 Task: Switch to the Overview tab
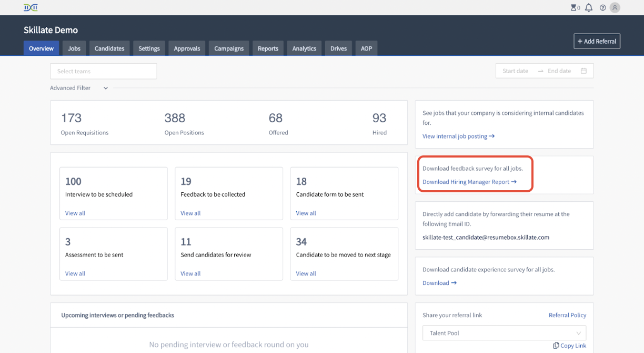click(41, 48)
